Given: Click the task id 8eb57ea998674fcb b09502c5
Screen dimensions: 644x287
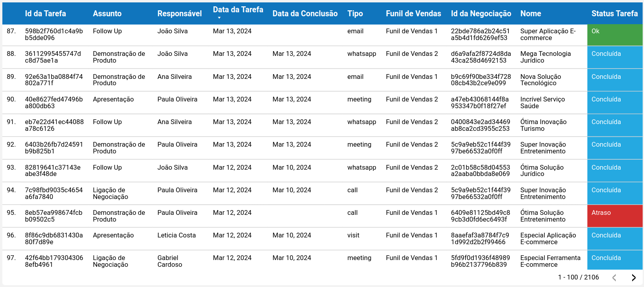Looking at the screenshot, I should pyautogui.click(x=54, y=216).
